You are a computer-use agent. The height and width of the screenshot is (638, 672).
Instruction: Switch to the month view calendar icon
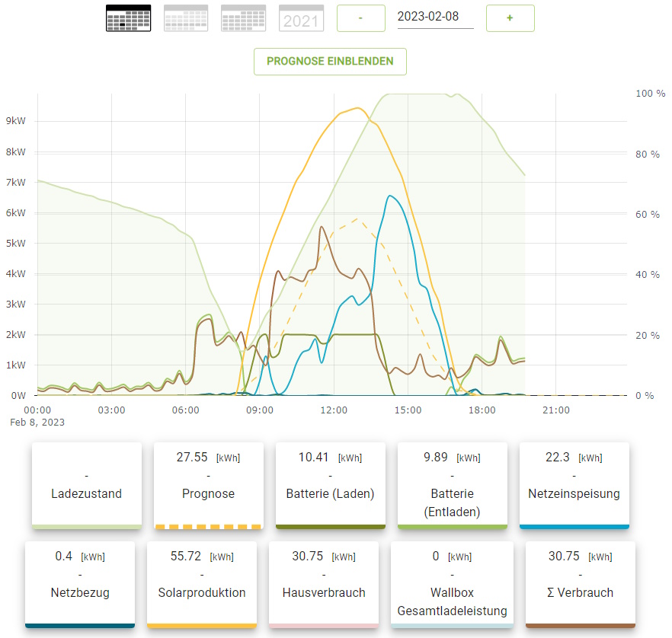tap(244, 18)
